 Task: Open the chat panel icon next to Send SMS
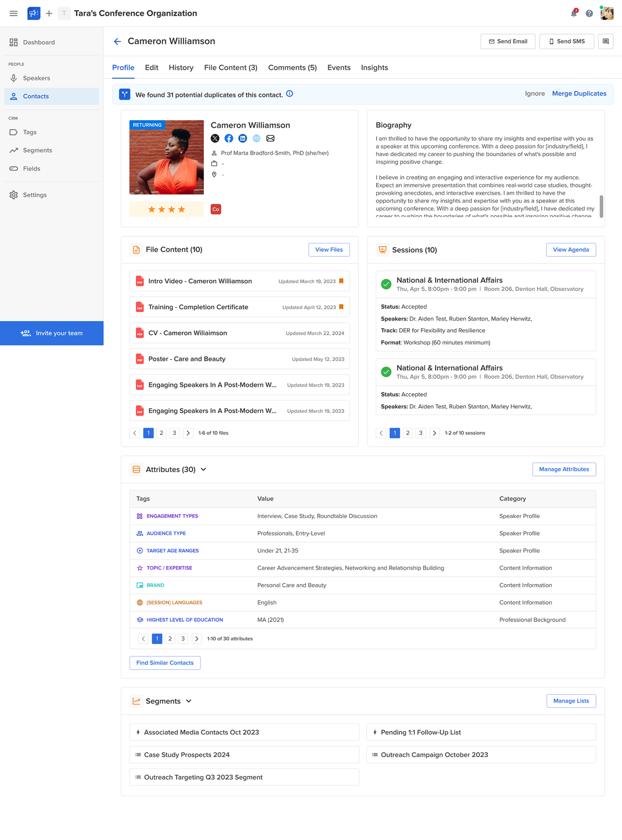606,41
